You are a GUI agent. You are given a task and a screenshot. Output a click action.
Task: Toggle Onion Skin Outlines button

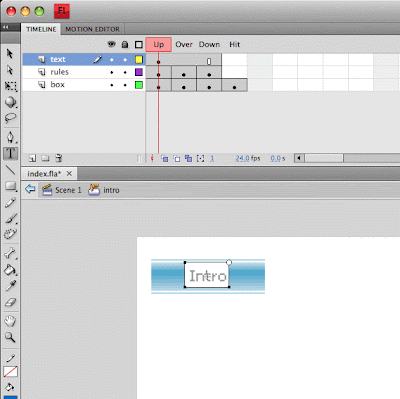(177, 159)
